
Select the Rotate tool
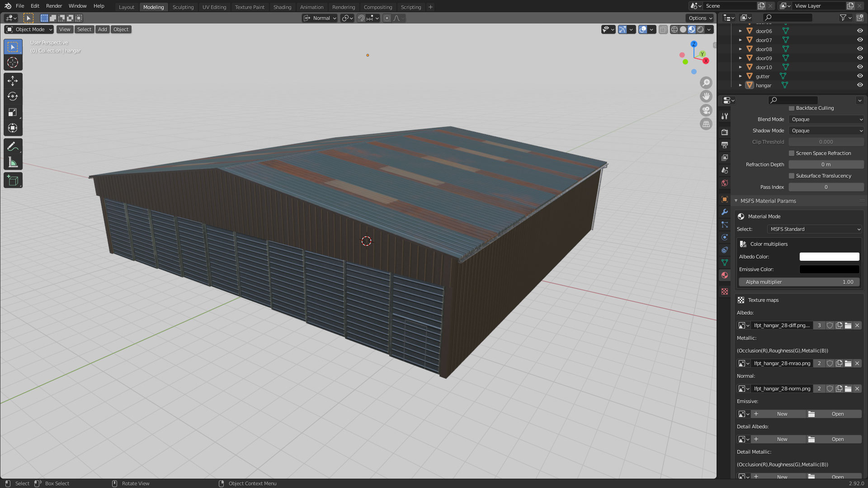(x=13, y=96)
